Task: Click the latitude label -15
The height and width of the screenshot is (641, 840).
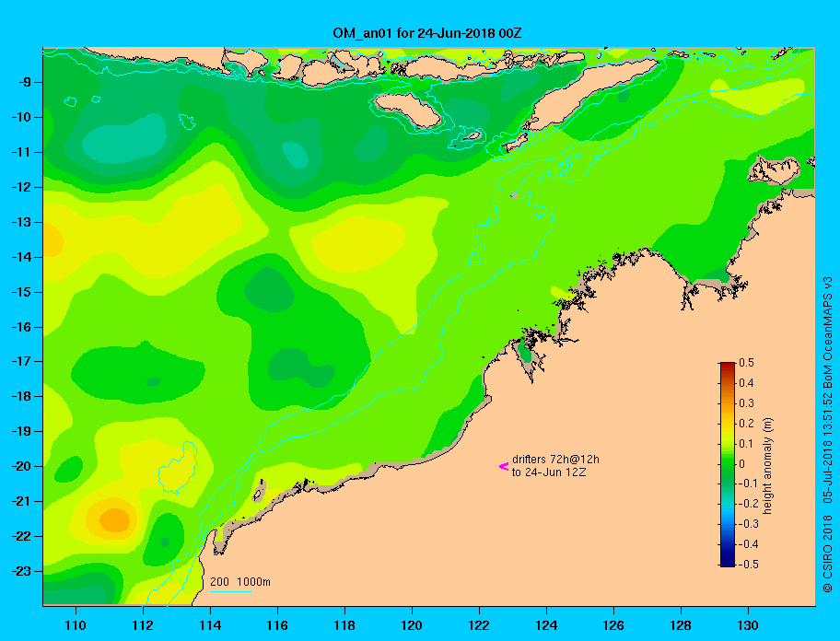Action: click(x=22, y=292)
